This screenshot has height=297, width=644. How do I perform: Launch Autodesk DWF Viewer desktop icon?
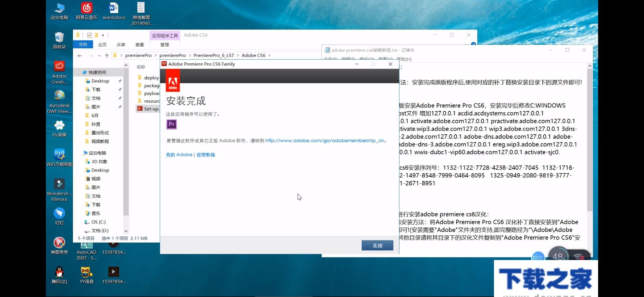[x=59, y=102]
